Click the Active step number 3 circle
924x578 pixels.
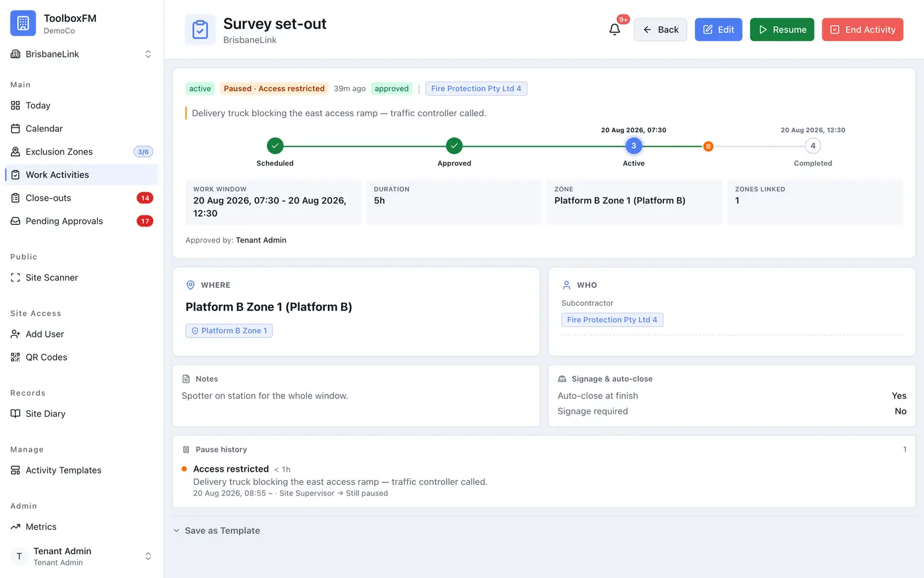(x=634, y=146)
